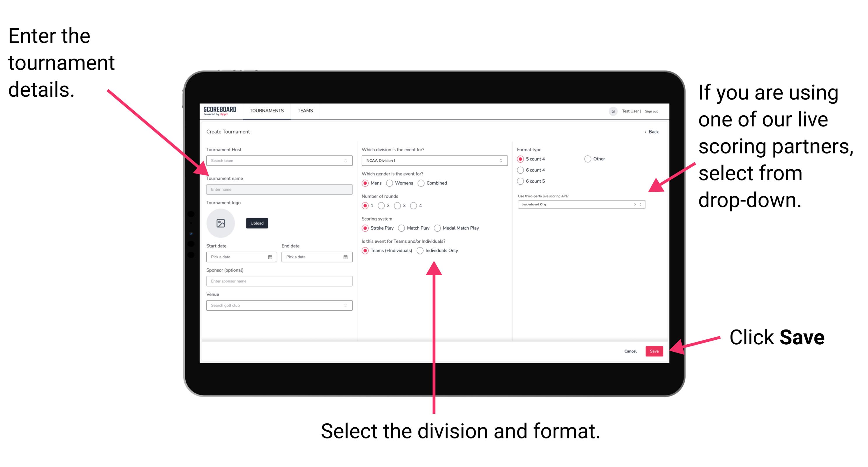Expand the Use third-party live scoring API dropdown

tap(643, 204)
